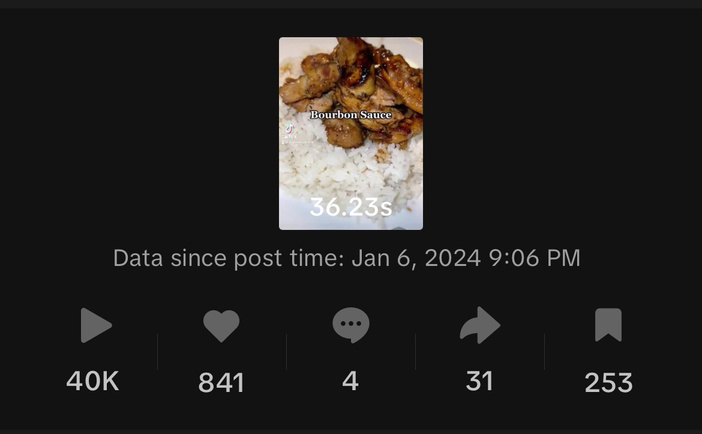This screenshot has width=702, height=434.
Task: Select the 841 likes count
Action: click(221, 382)
